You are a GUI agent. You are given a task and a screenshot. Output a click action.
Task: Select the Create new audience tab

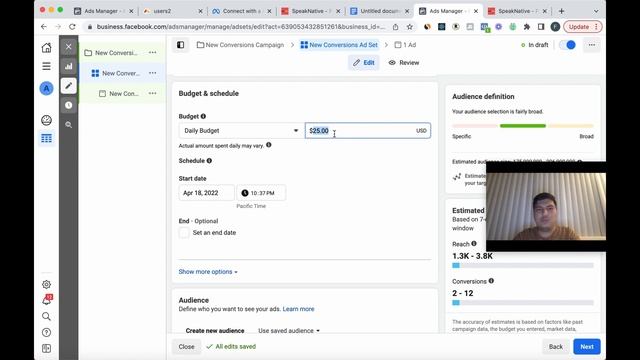215,331
